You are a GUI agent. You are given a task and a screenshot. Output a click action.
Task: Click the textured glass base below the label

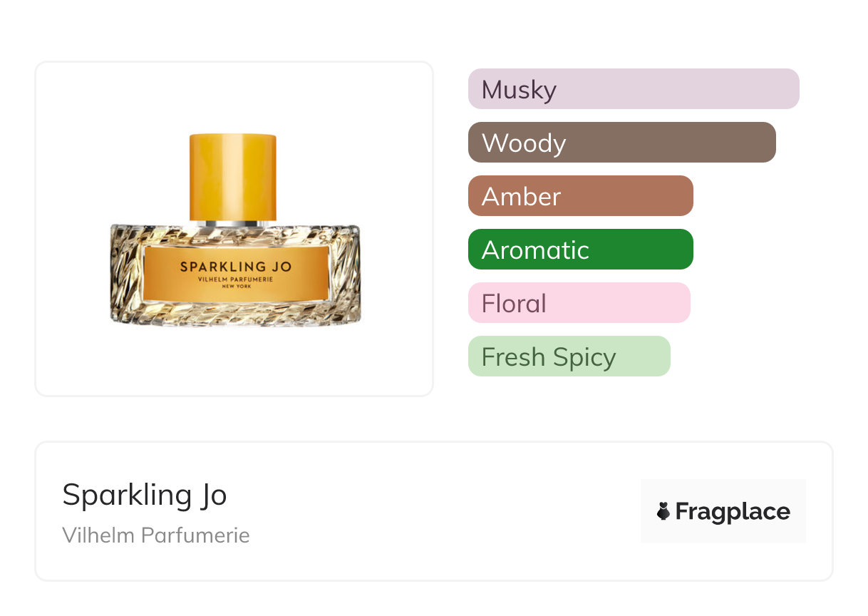pyautogui.click(x=235, y=314)
